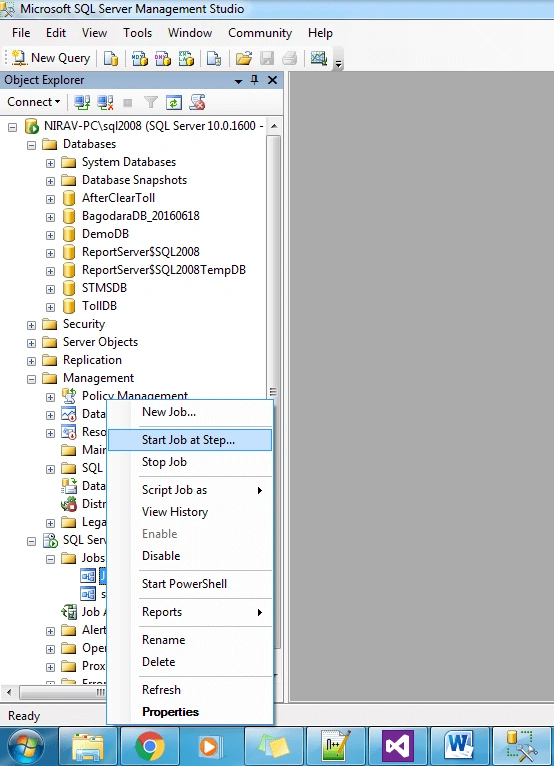Collapse the Databases folder

(x=31, y=145)
